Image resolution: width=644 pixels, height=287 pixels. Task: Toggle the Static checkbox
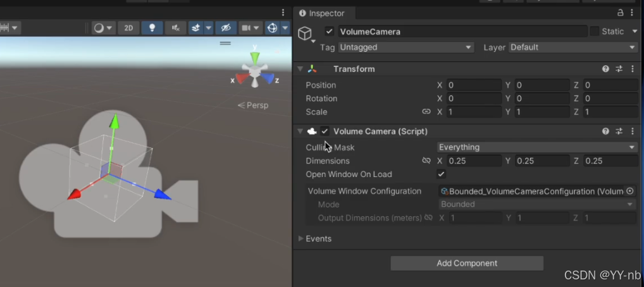click(594, 31)
